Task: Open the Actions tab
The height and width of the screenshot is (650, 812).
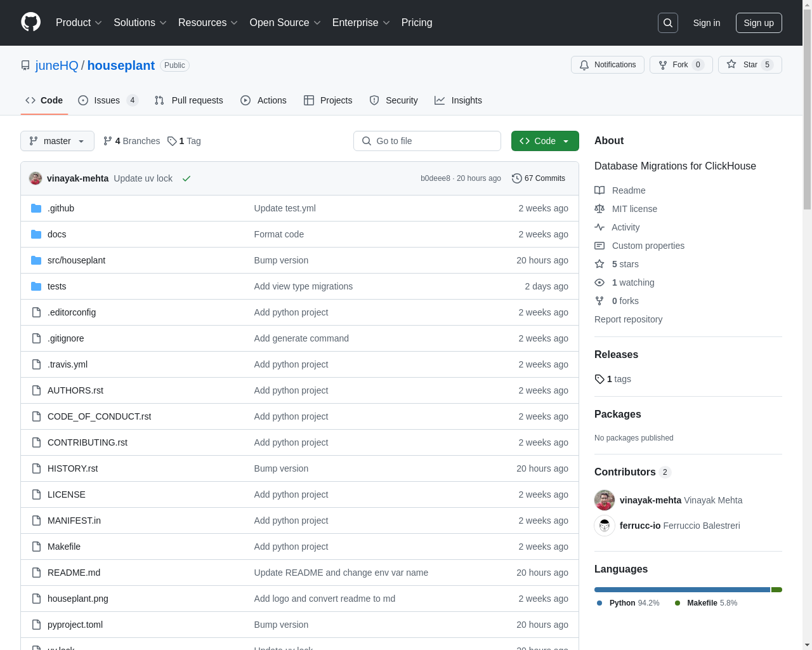Action: point(263,100)
